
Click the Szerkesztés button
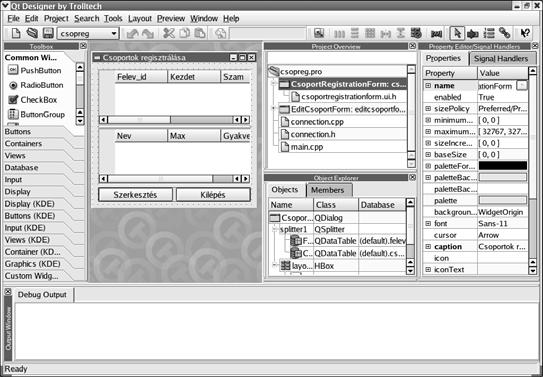point(135,195)
